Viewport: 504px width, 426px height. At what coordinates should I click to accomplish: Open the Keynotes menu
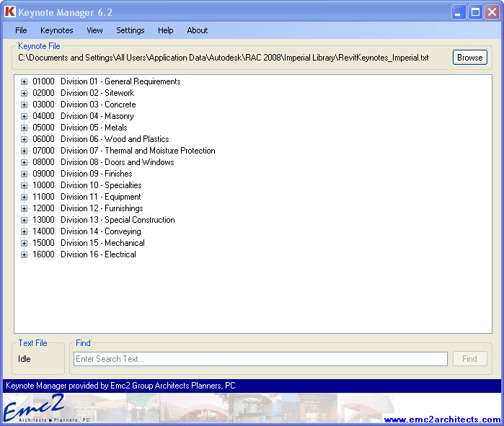[56, 30]
